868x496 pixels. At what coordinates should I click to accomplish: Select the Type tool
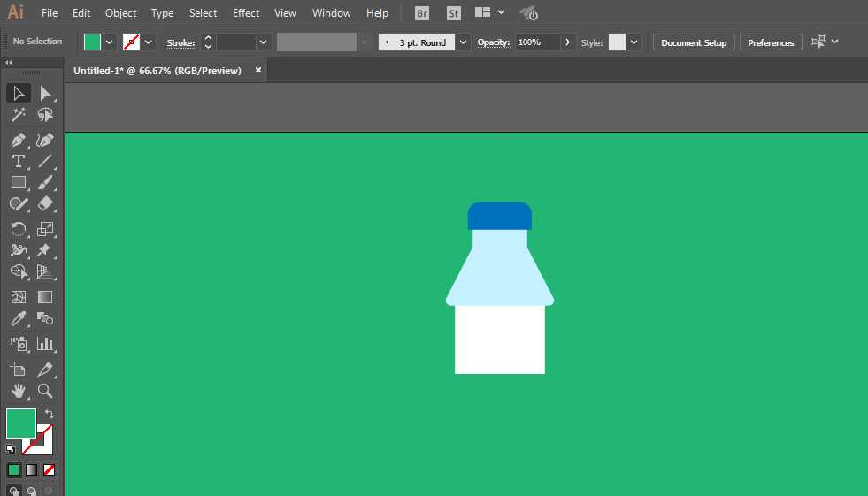[18, 161]
